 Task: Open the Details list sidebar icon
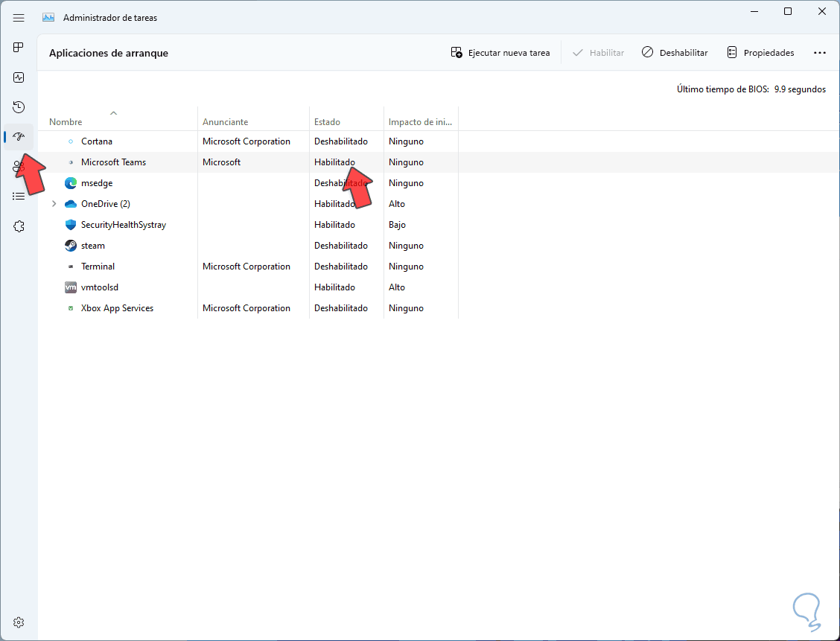(x=19, y=197)
